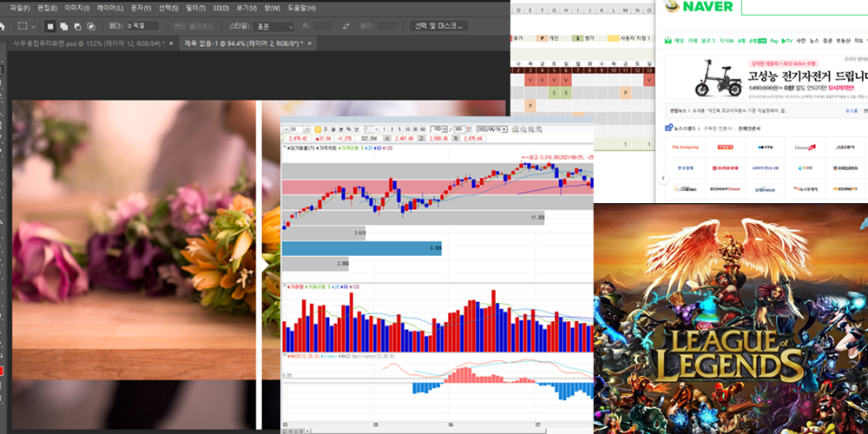The width and height of the screenshot is (868, 434).
Task: Click the 300 total count field
Action: coord(459,129)
